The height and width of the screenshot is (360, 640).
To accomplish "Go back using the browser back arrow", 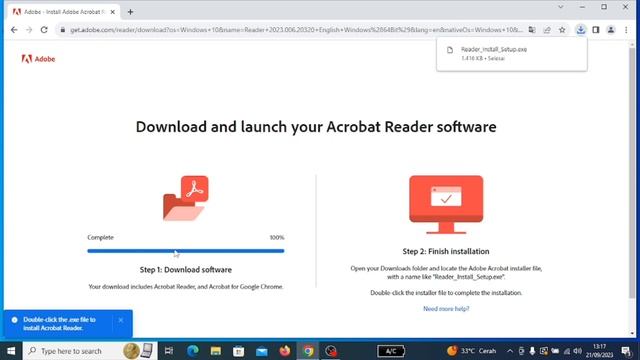I will click(14, 30).
